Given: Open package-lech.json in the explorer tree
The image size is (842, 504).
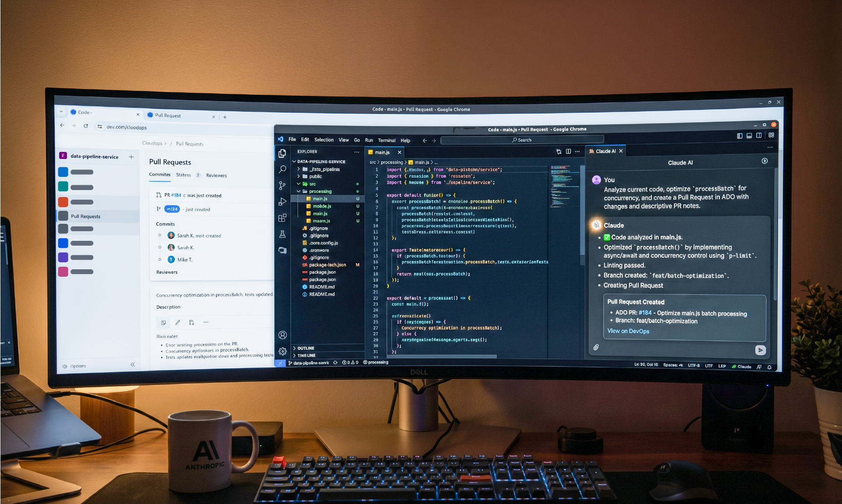Looking at the screenshot, I should tap(327, 265).
